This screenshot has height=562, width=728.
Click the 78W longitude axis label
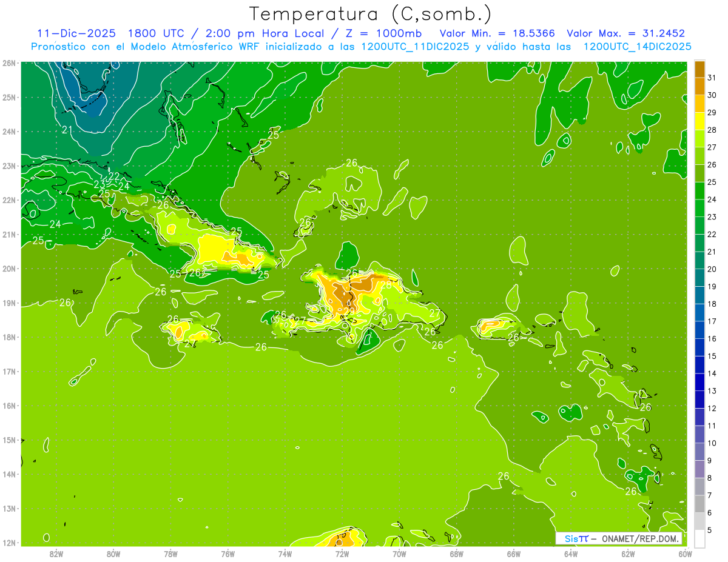click(170, 554)
